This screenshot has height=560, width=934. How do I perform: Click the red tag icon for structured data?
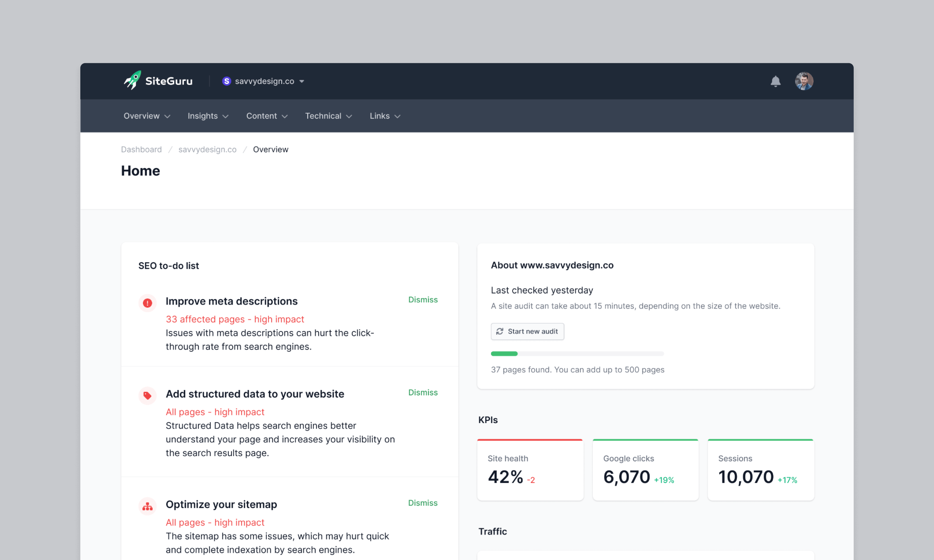coord(147,395)
